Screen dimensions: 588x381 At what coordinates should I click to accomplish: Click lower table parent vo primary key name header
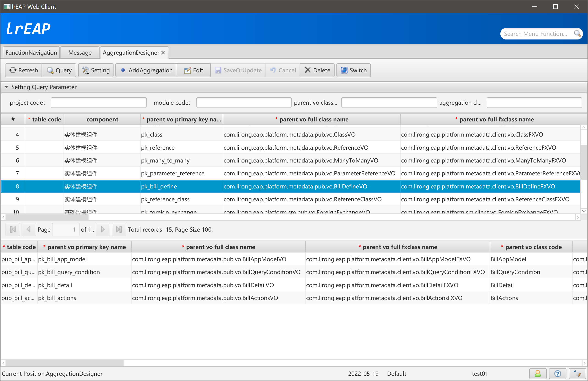pyautogui.click(x=84, y=247)
